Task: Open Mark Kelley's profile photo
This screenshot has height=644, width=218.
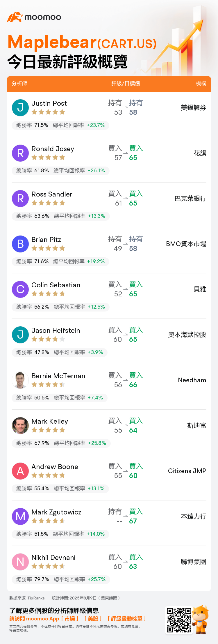Action: coord(20,425)
